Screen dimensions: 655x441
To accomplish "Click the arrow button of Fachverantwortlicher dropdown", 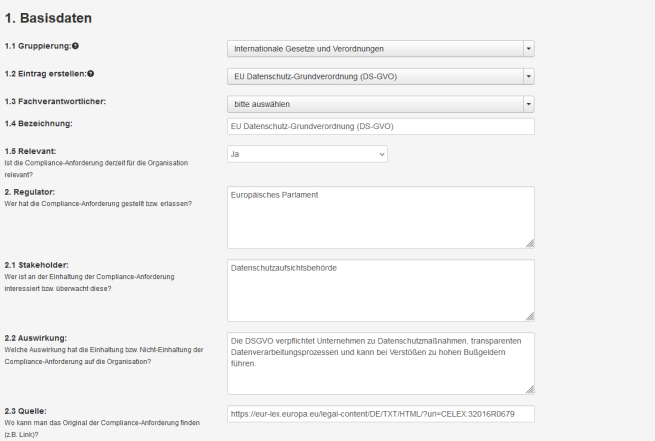I will pyautogui.click(x=529, y=102).
